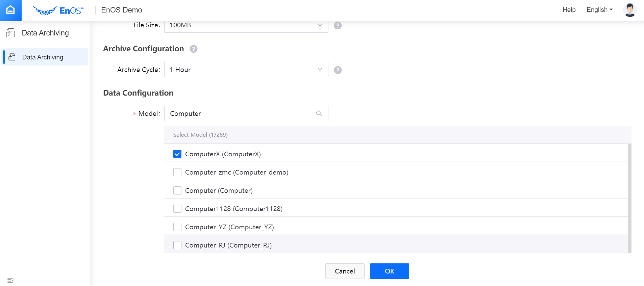The image size is (644, 286).
Task: Click the Data Archiving sidebar header text
Action: 45,33
